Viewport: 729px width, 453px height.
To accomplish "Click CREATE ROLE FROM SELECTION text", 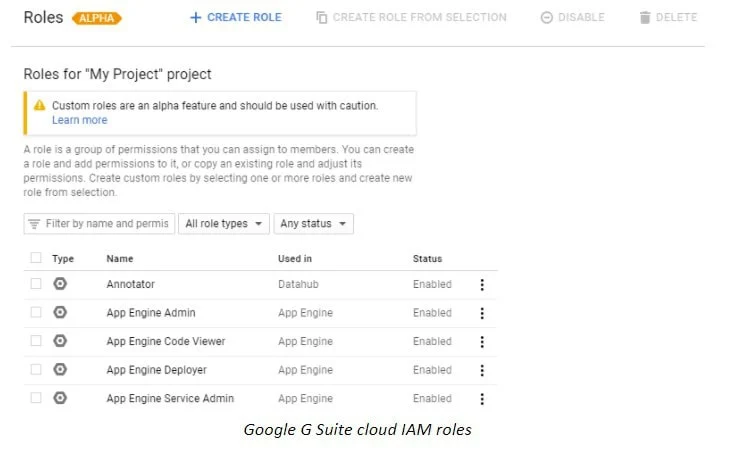I will pyautogui.click(x=419, y=18).
